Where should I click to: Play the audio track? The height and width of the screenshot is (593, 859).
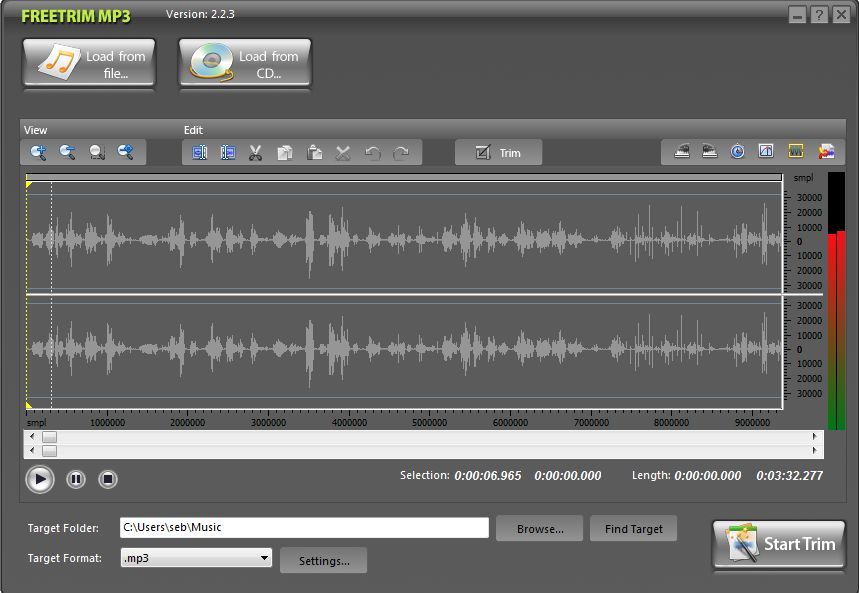click(40, 480)
